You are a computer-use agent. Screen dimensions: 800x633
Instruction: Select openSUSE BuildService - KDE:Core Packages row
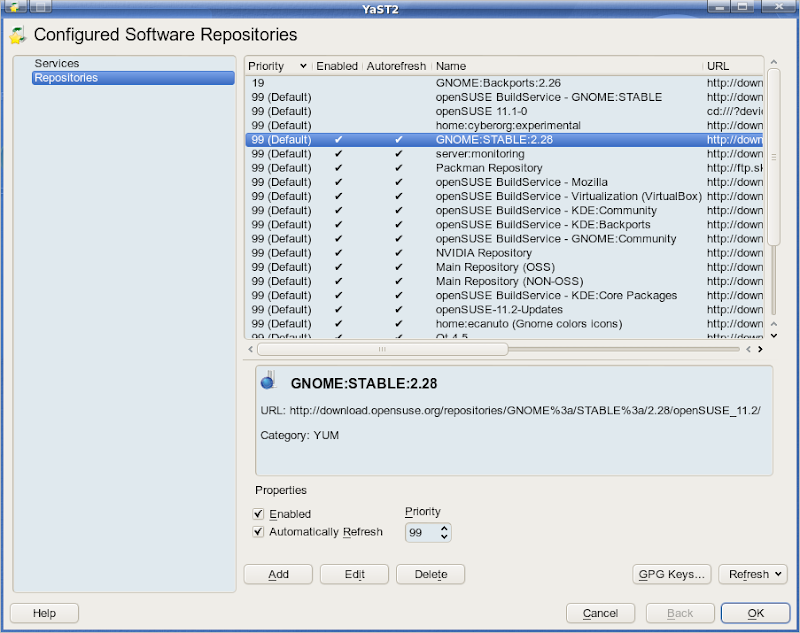point(504,295)
